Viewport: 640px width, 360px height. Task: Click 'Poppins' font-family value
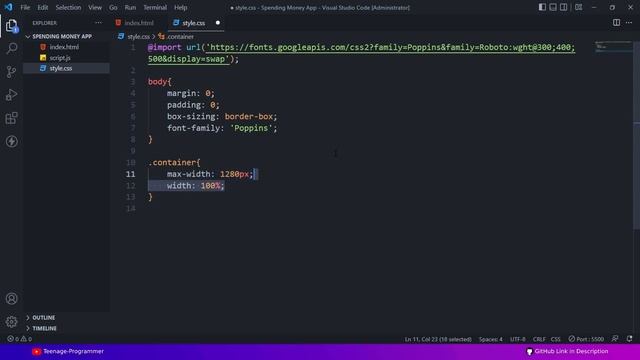coord(251,128)
